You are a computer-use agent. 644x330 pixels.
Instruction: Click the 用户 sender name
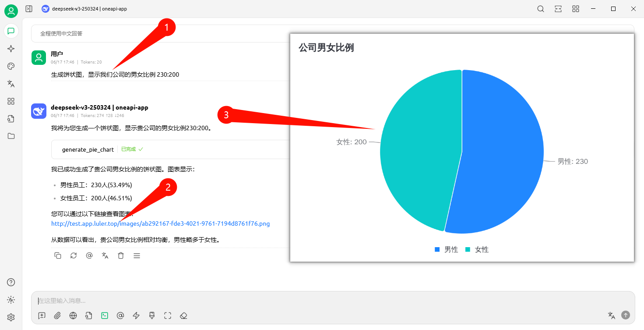(x=57, y=54)
